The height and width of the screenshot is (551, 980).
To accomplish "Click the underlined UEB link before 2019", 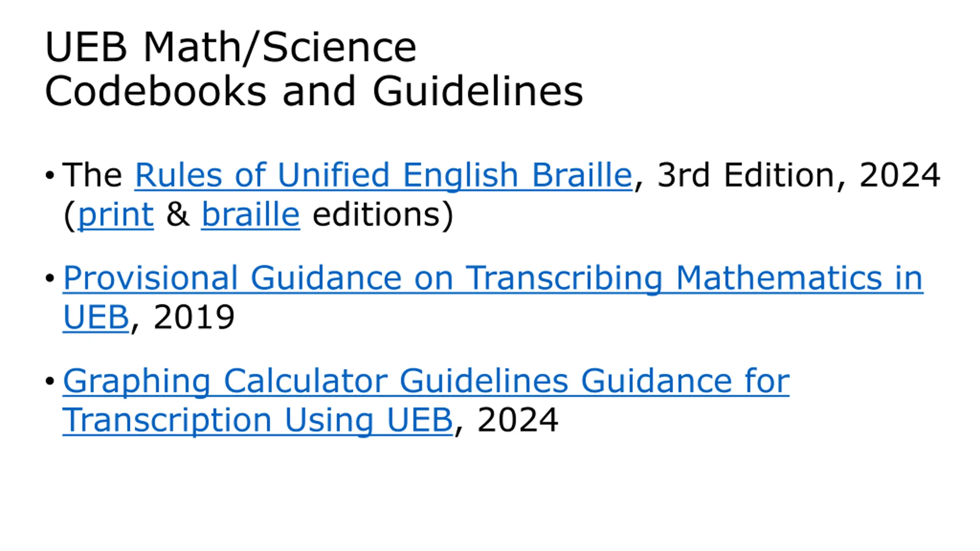I will 96,318.
